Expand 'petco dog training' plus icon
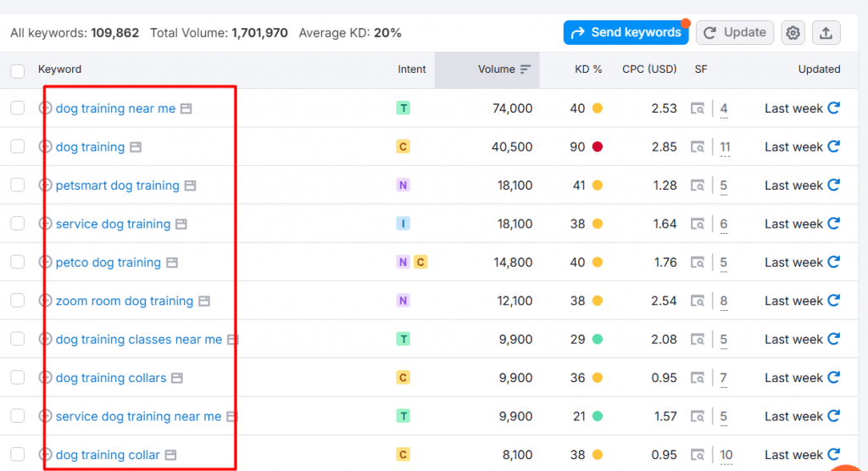 click(46, 262)
